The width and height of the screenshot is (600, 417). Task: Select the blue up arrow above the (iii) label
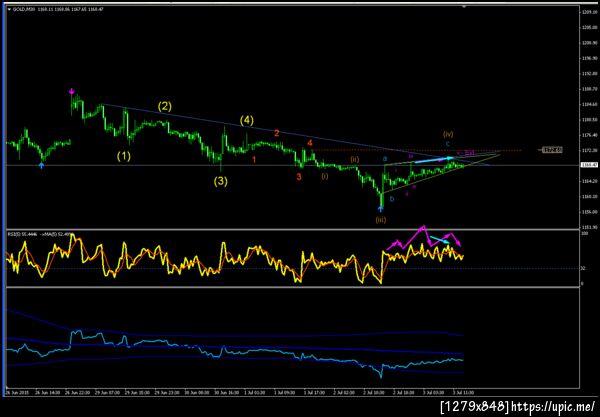(380, 209)
